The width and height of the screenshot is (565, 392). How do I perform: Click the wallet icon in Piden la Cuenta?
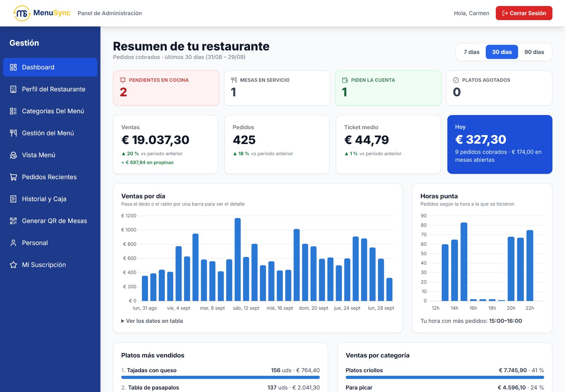[x=345, y=80]
